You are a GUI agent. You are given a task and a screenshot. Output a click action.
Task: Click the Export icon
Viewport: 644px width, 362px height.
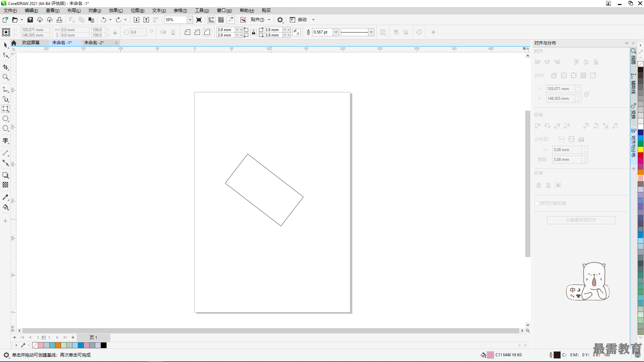click(x=146, y=20)
